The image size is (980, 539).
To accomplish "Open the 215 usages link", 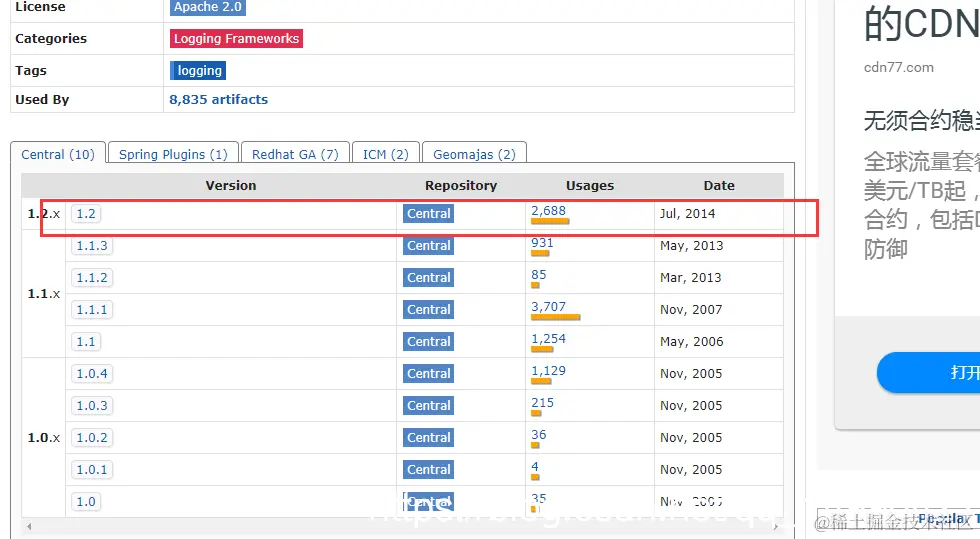I will [x=542, y=402].
